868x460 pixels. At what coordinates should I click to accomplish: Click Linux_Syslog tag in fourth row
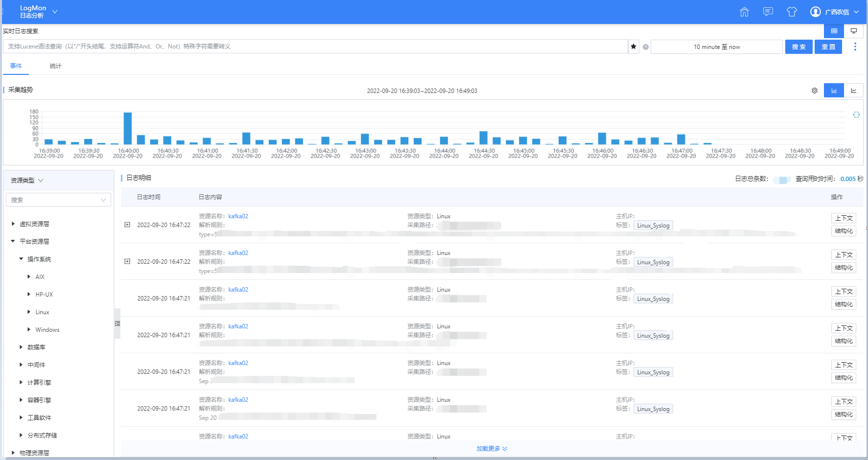coord(653,336)
